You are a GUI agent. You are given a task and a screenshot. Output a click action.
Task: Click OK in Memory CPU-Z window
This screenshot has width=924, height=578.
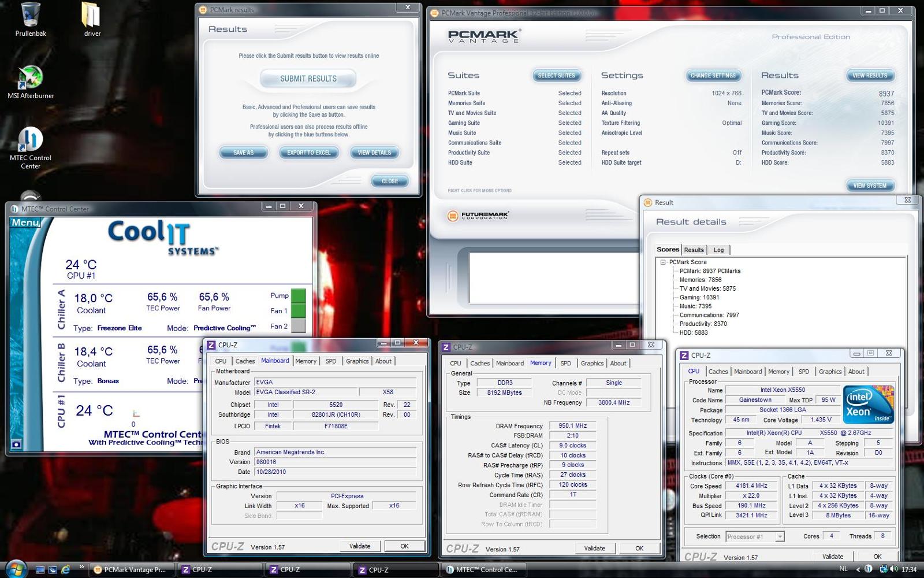coord(639,549)
